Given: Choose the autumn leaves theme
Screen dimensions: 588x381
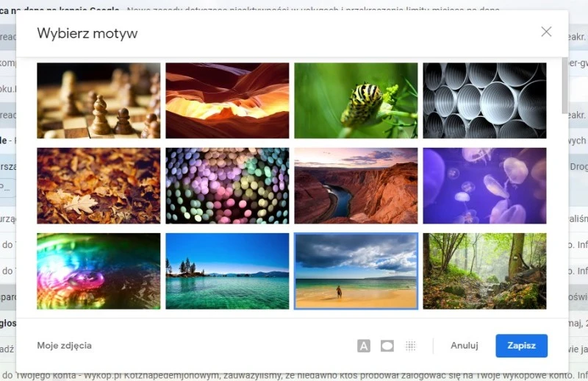Looking at the screenshot, I should pyautogui.click(x=98, y=186).
